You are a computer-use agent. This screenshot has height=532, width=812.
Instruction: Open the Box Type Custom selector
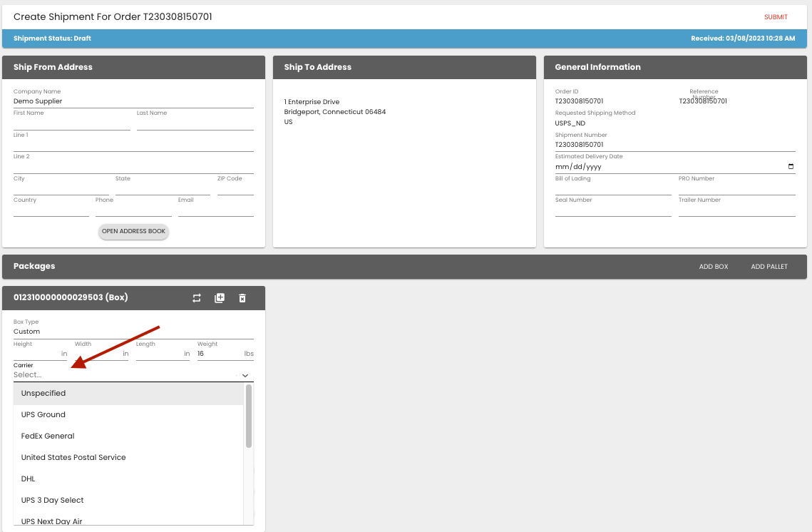click(133, 332)
